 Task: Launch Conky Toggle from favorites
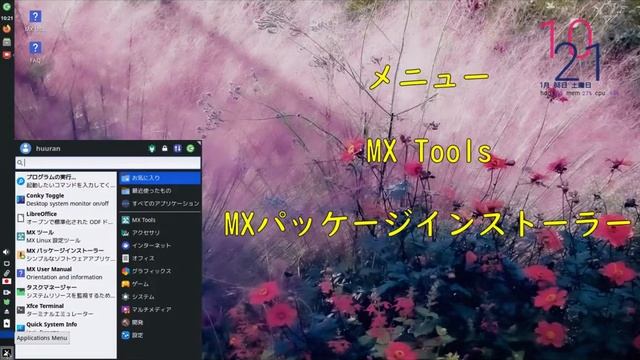(66, 200)
